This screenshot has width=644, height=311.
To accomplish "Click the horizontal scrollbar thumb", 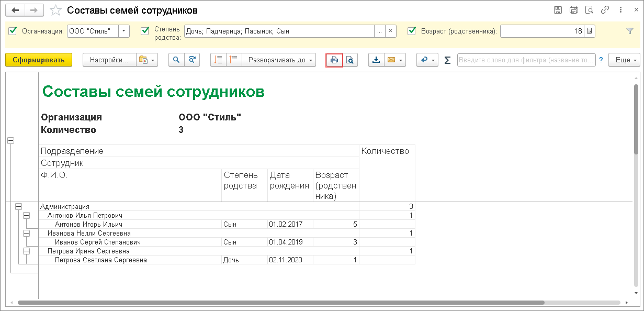I will coord(281,303).
